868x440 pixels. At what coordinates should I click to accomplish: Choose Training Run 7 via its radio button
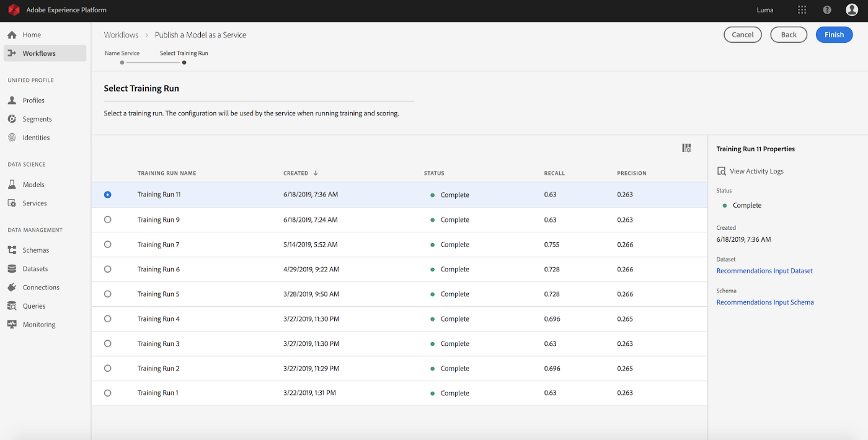[107, 244]
